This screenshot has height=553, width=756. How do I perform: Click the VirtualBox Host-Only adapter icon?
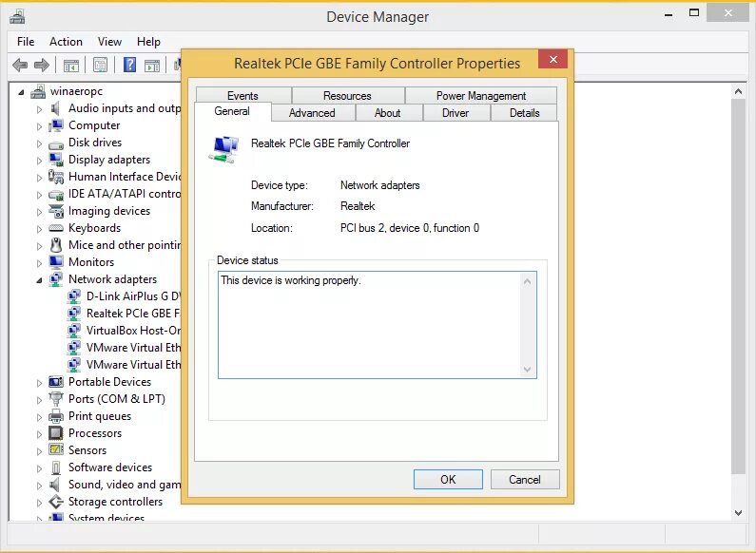74,331
